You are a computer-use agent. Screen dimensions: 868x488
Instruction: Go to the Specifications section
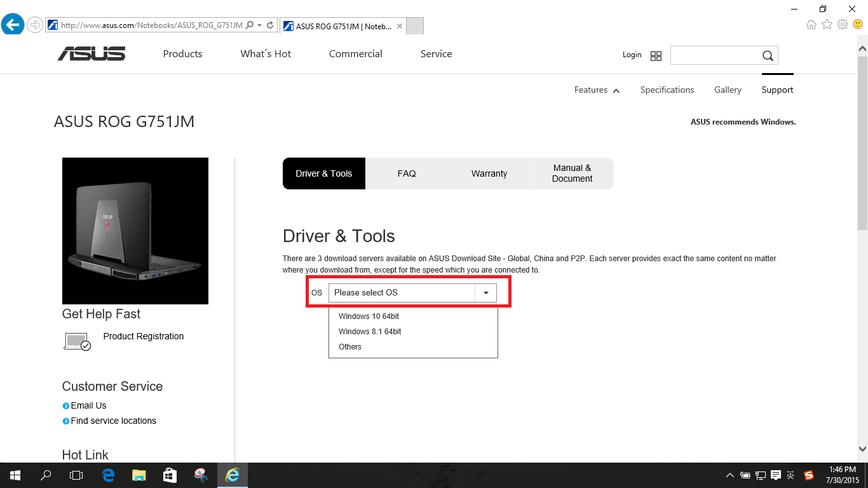pos(667,90)
